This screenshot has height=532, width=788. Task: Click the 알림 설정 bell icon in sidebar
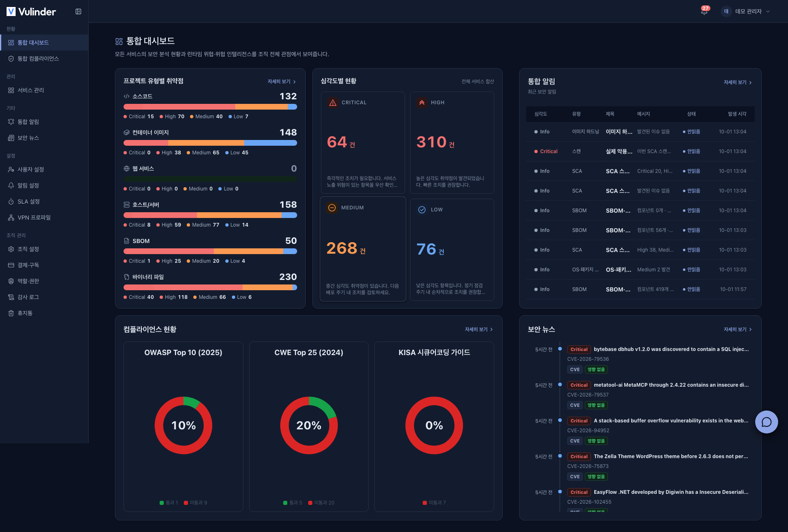pos(11,186)
